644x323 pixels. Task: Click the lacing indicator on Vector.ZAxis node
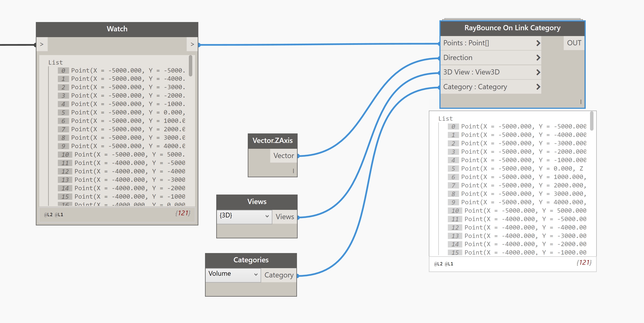click(x=293, y=171)
